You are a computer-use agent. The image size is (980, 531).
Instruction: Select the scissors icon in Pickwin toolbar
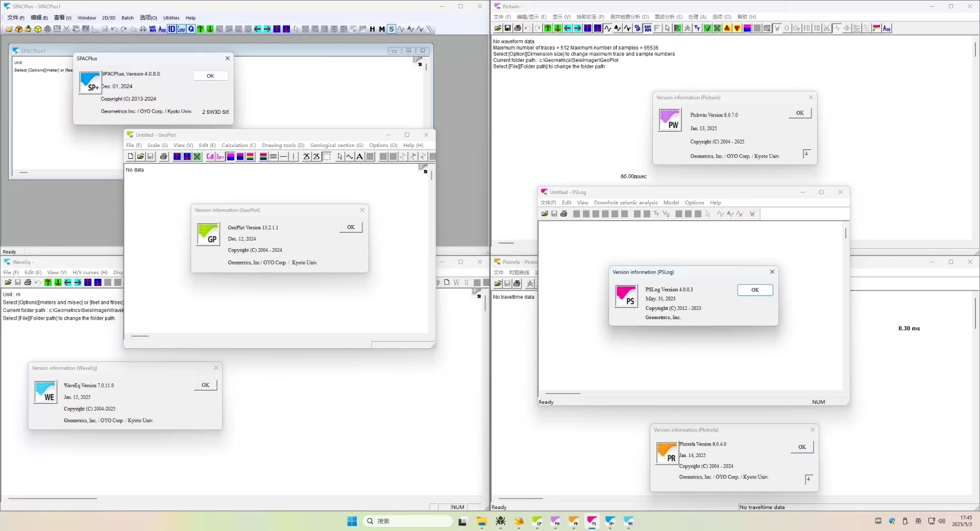[x=827, y=28]
